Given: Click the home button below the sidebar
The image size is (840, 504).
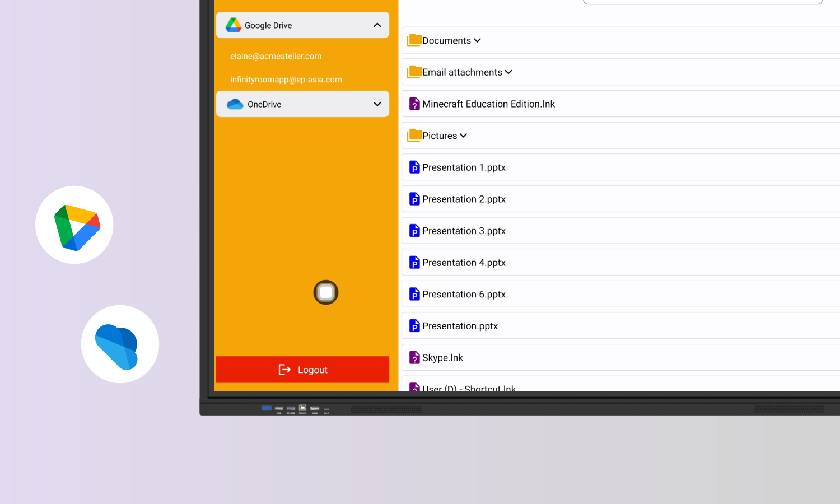Looking at the screenshot, I should pos(325,292).
